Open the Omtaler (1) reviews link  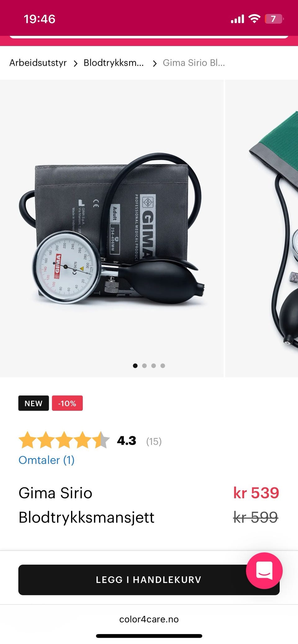pyautogui.click(x=47, y=460)
